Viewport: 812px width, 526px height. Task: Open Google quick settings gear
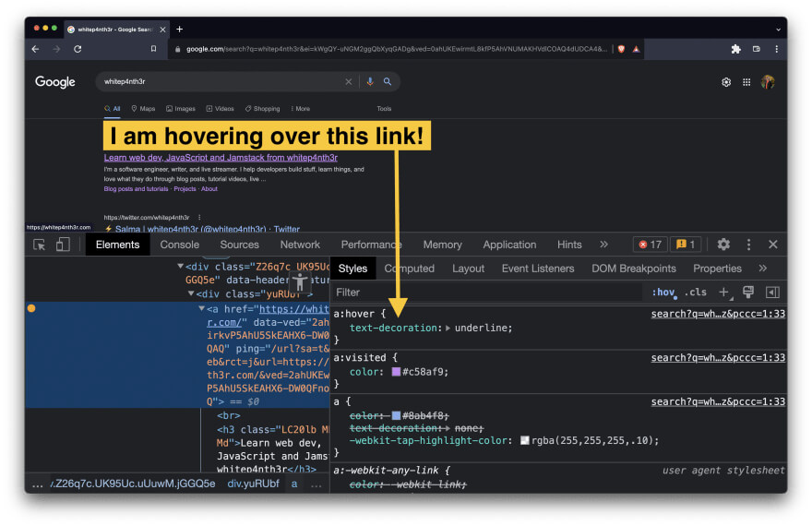726,82
